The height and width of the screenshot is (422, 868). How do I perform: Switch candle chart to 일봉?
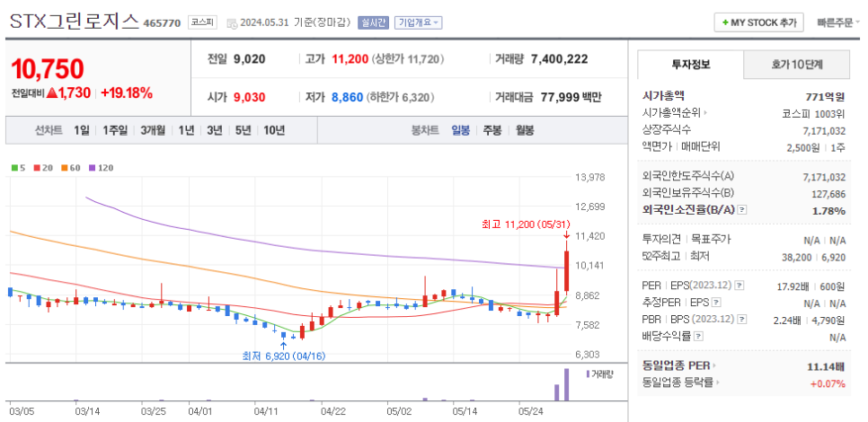(x=461, y=130)
